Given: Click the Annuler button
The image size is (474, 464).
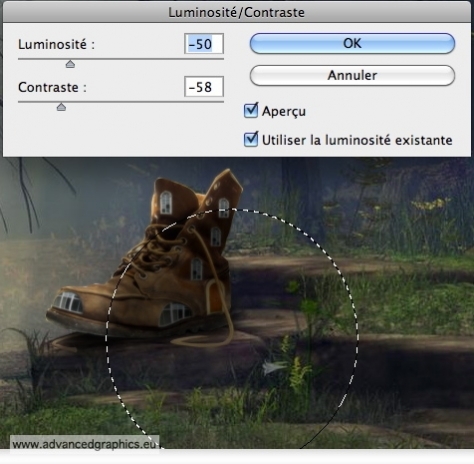Looking at the screenshot, I should [352, 75].
